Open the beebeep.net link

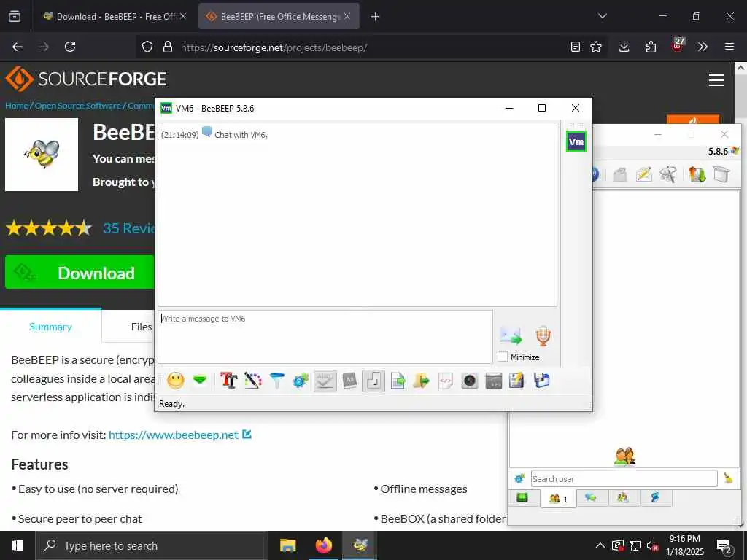174,435
